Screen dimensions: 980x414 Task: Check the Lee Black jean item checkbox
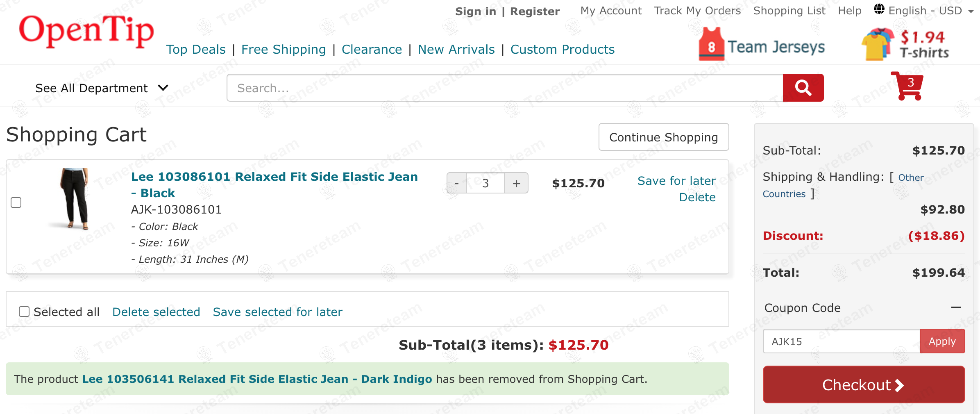pyautogui.click(x=16, y=202)
